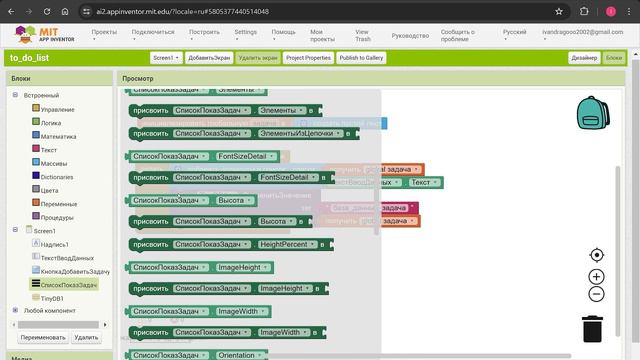Open View Trash
Image resolution: width=640 pixels, height=360 pixels.
[362, 36]
